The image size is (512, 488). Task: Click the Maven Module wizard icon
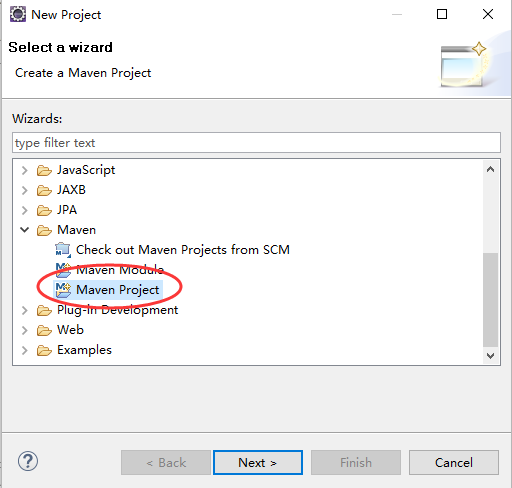(63, 270)
